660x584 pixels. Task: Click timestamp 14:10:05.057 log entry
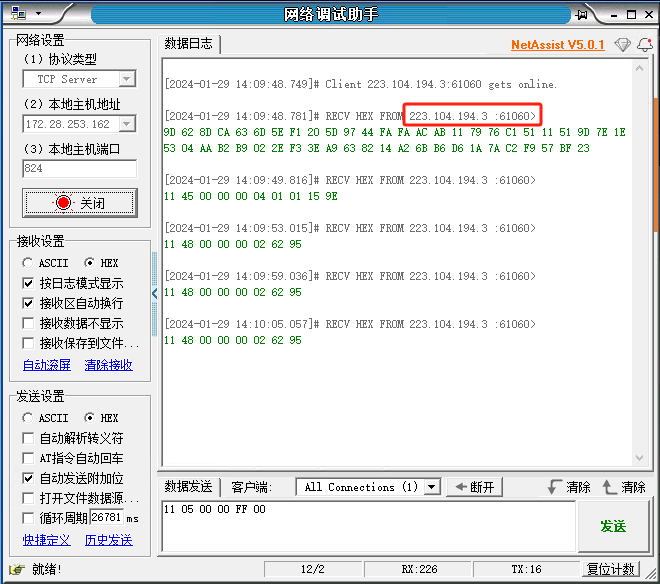point(350,324)
